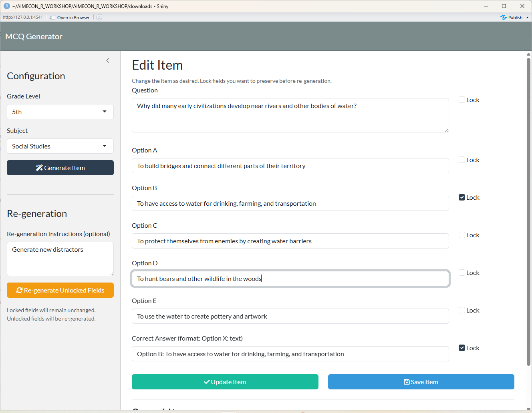The width and height of the screenshot is (532, 413).
Task: Expand the Publish dropdown arrow
Action: tap(527, 18)
